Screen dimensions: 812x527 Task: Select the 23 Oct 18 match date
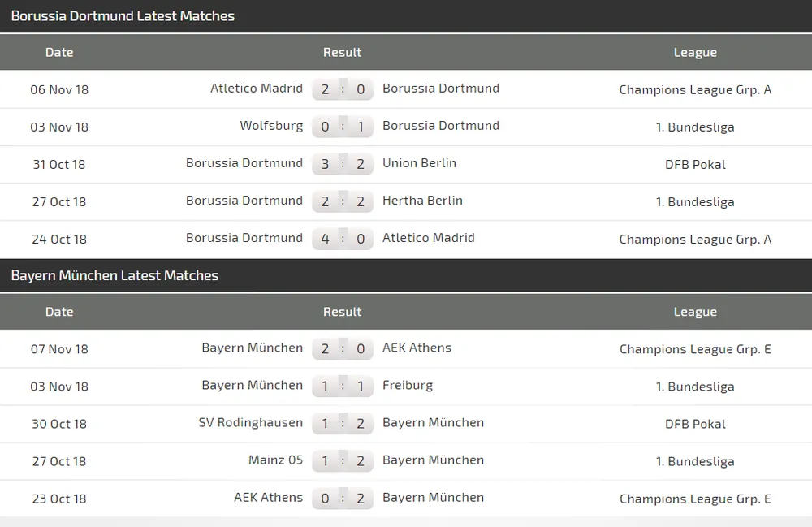(59, 499)
